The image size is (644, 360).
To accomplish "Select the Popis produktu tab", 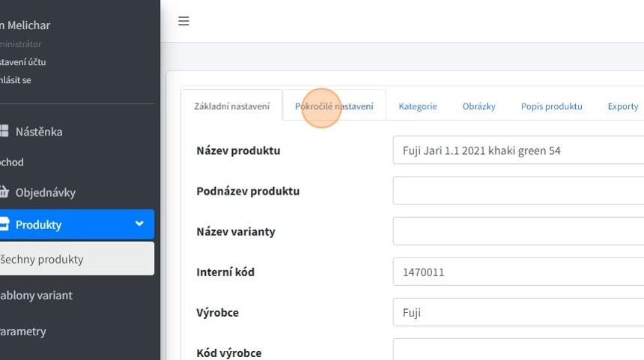I will (x=551, y=106).
